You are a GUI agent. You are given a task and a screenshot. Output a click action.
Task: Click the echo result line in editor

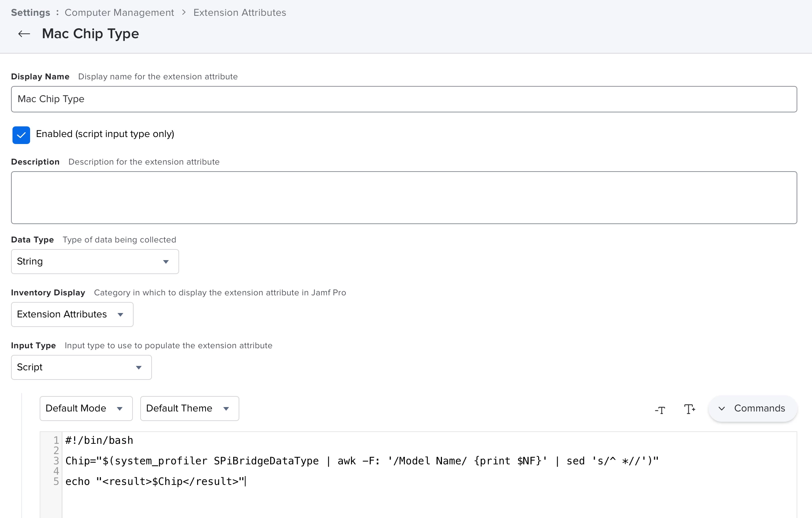tap(154, 481)
